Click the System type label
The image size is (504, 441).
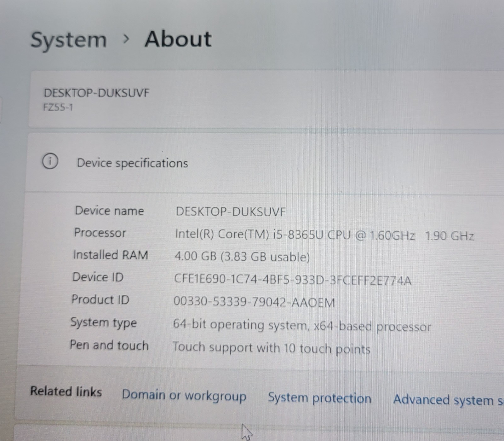[x=104, y=323]
